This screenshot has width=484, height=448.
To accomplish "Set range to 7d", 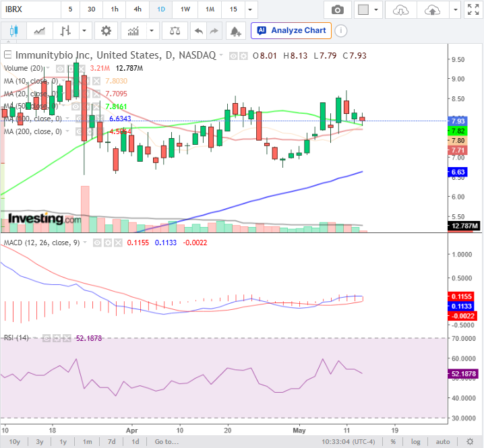I will tap(111, 441).
